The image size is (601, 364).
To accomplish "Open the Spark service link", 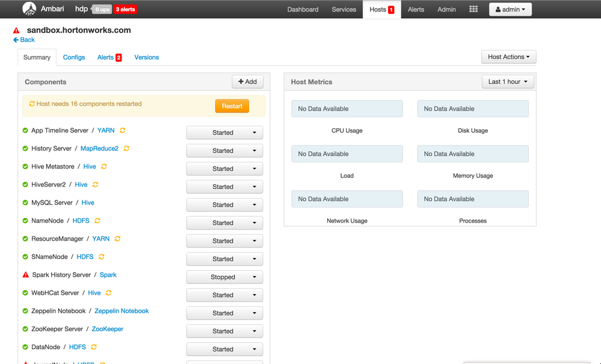I will (x=108, y=275).
